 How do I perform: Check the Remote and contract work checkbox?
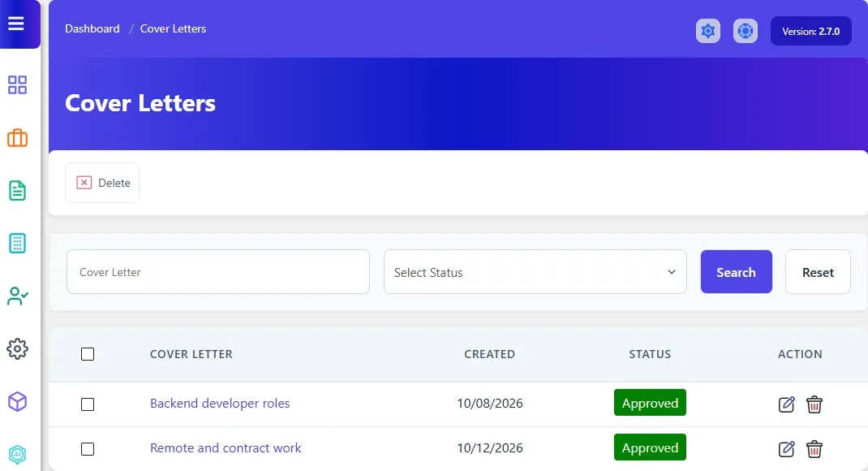tap(88, 449)
